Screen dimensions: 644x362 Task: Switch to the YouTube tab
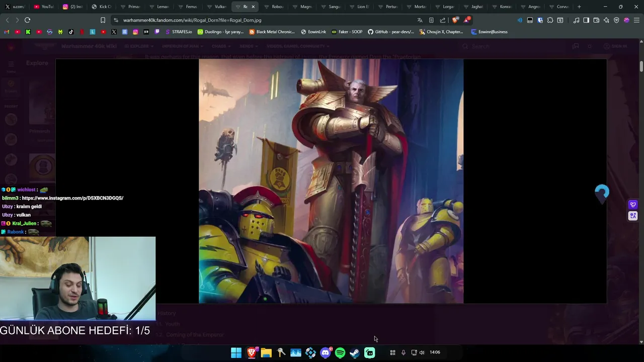(44, 7)
